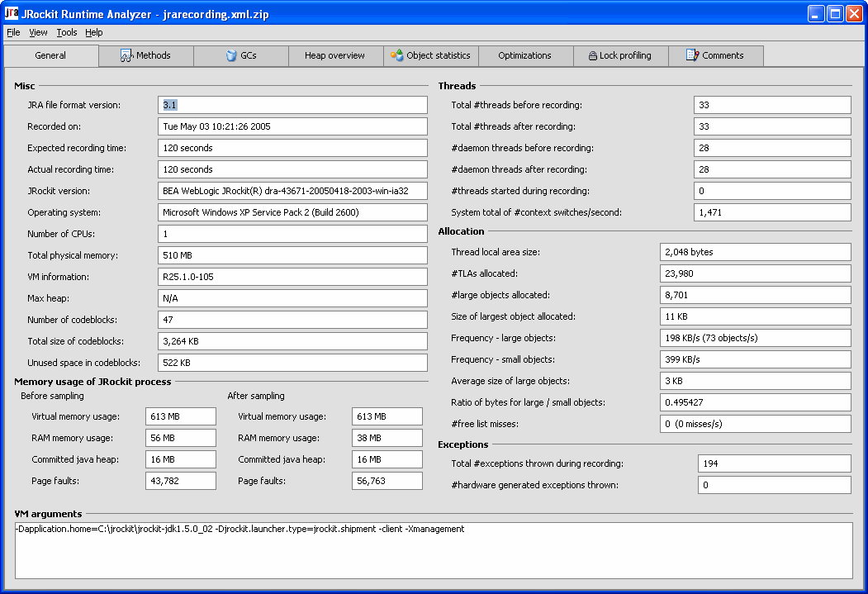Screen dimensions: 868x594
Task: Open the Help menu
Action: 93,32
